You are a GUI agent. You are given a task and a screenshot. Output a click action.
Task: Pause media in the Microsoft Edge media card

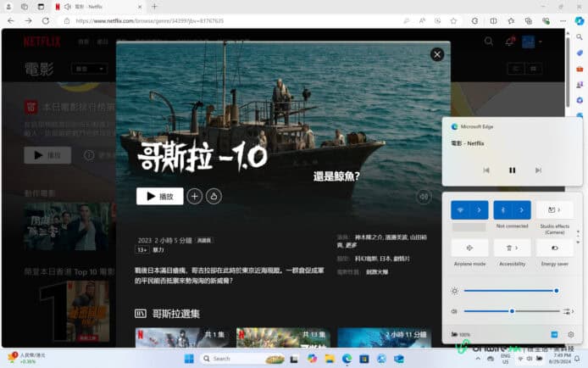(512, 170)
